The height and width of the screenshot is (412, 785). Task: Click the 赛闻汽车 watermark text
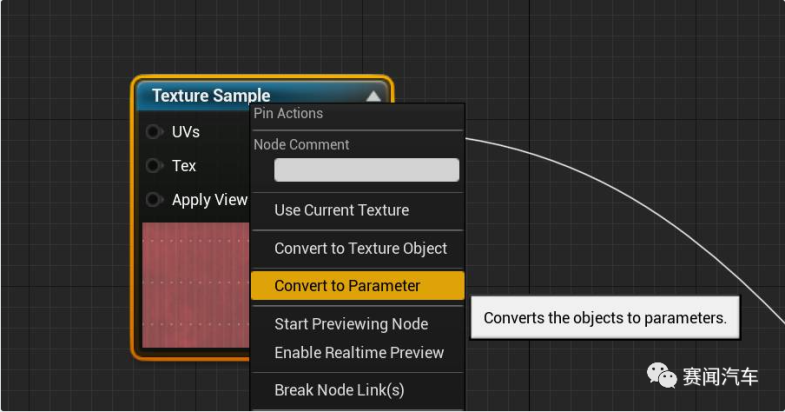[x=720, y=377]
